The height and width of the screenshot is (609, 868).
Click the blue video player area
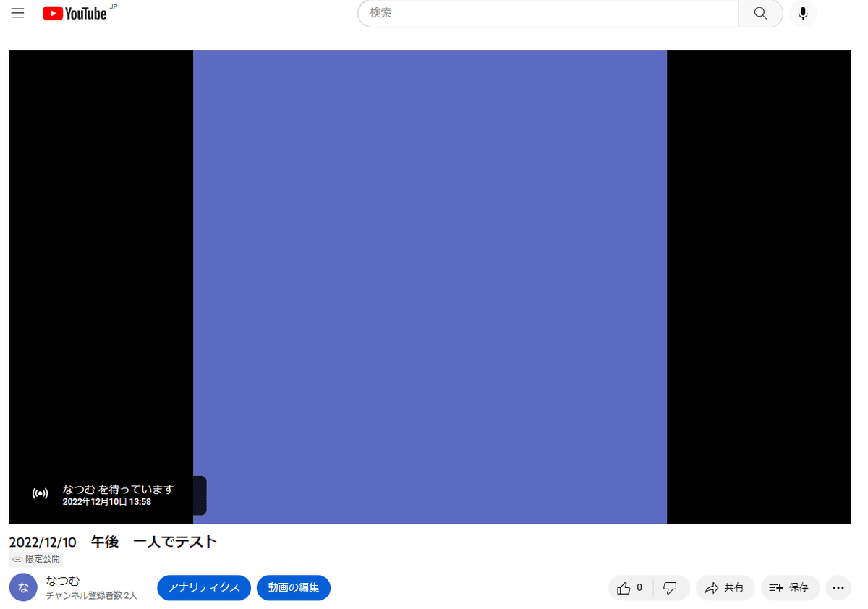point(430,286)
